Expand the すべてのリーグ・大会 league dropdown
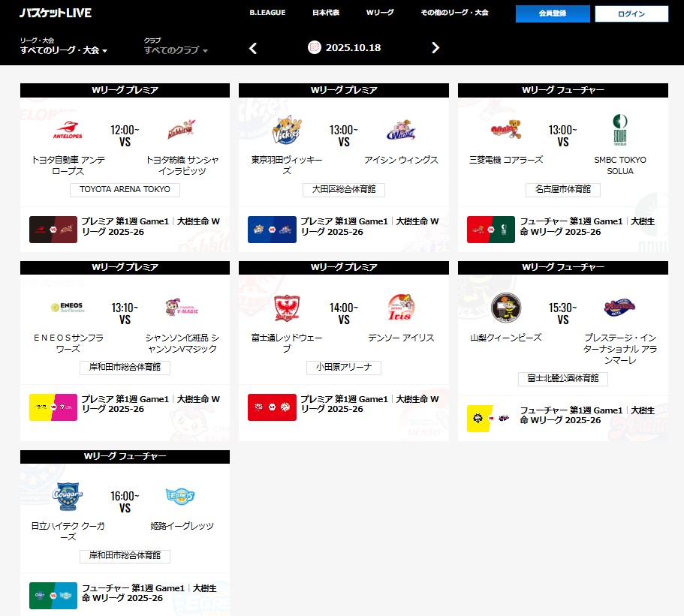 64,50
